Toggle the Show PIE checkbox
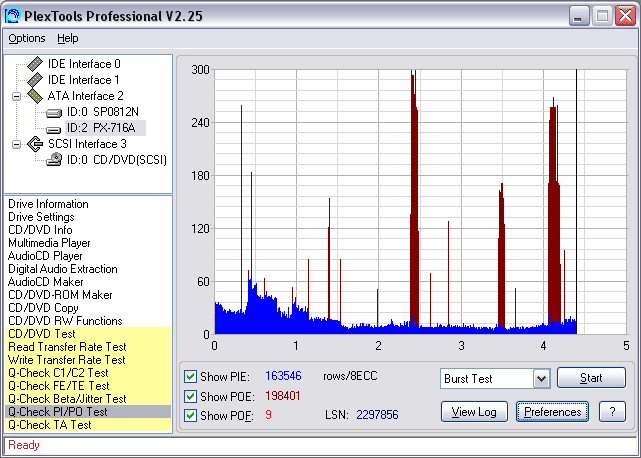 point(190,376)
